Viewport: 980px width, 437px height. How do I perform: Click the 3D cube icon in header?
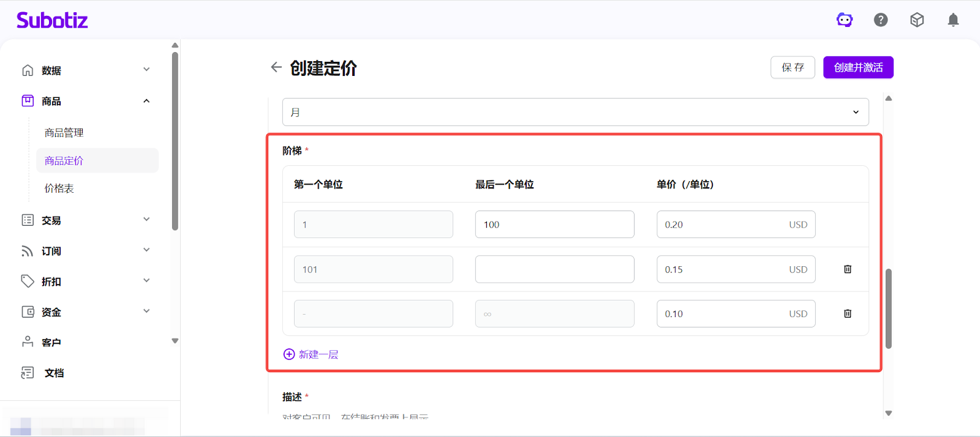point(917,20)
